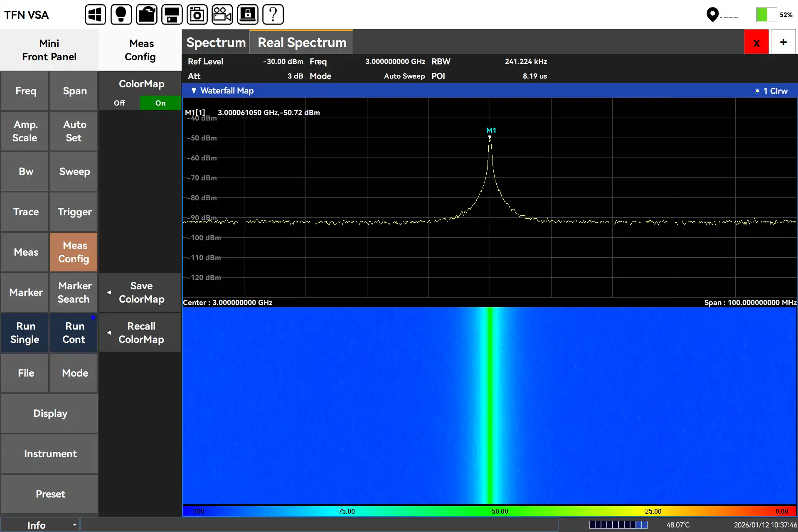Click the RBW 241.224 kHz value

click(526, 62)
